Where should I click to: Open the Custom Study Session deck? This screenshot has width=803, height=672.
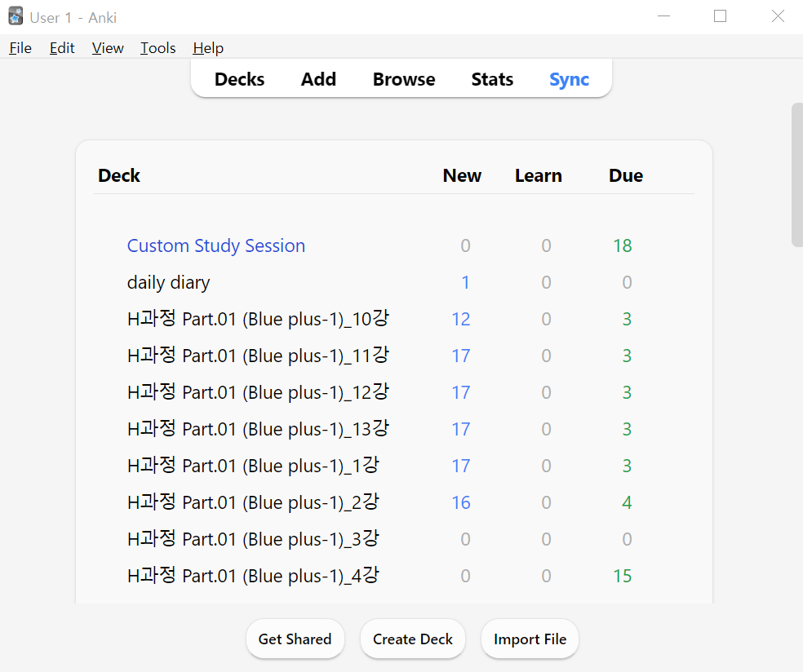point(216,245)
